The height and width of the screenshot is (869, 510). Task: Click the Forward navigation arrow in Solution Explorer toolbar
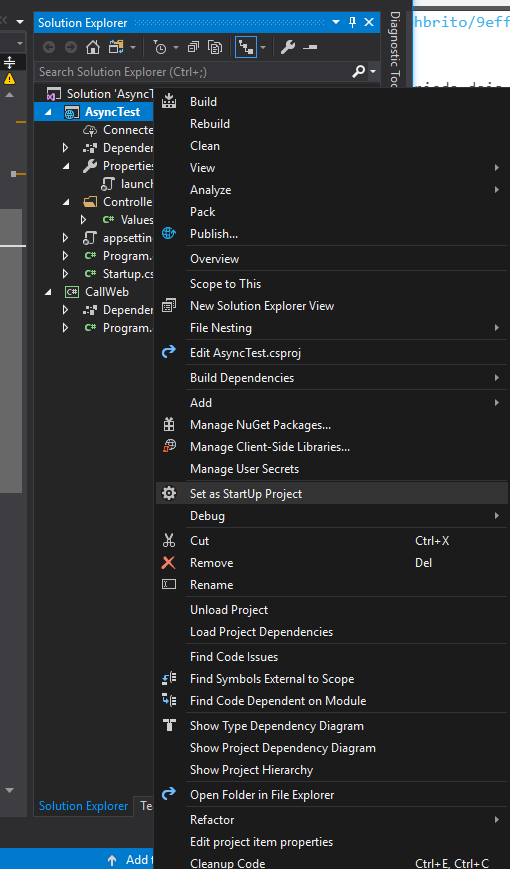[71, 48]
